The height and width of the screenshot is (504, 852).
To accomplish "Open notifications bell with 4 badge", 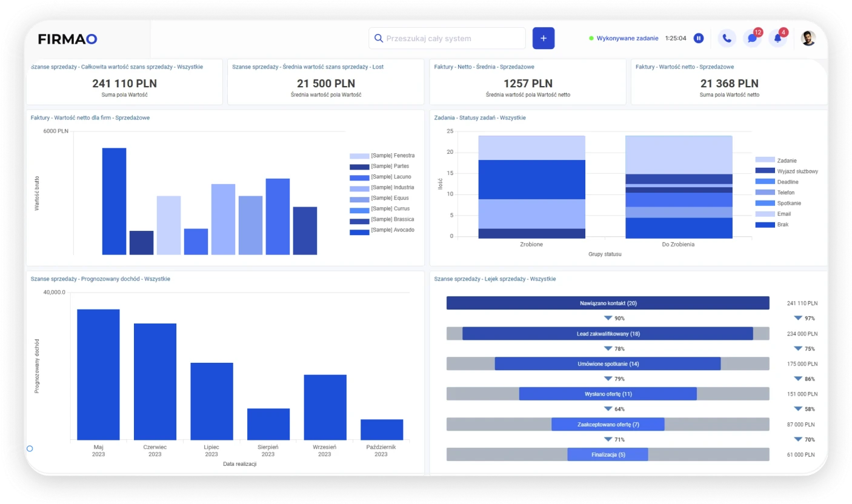I will pyautogui.click(x=777, y=38).
